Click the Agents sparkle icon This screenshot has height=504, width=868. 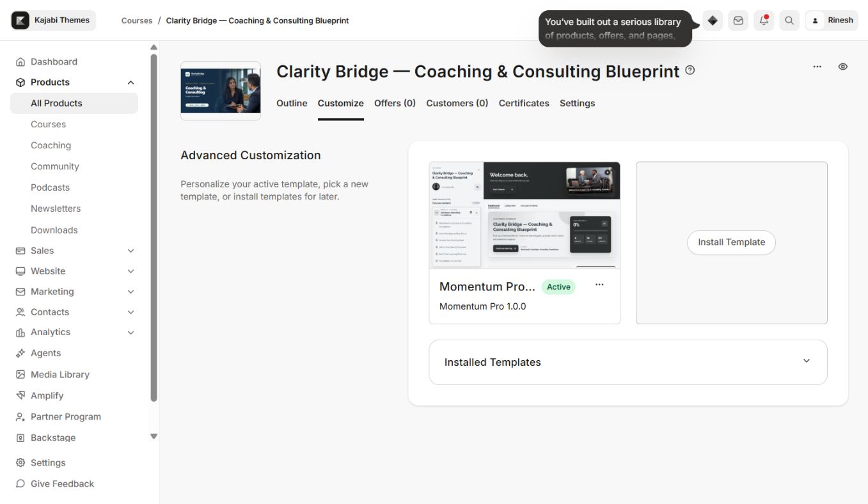(20, 353)
